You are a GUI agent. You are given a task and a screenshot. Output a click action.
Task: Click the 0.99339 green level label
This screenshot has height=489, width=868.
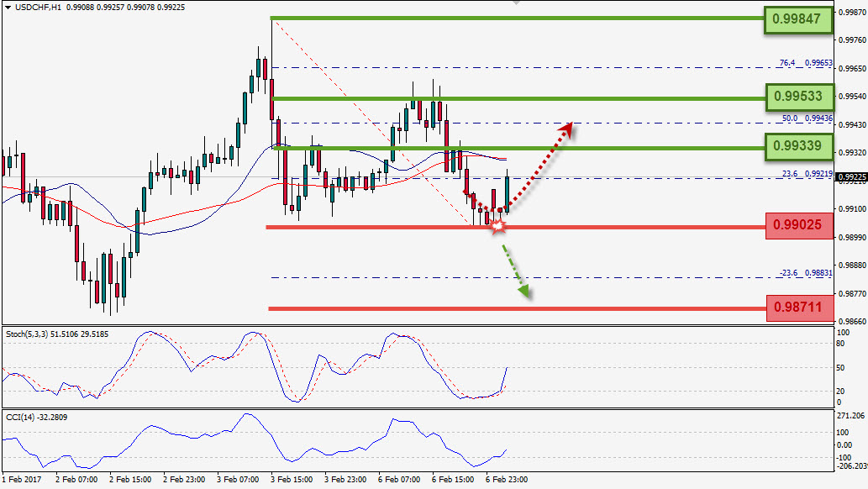coord(799,147)
